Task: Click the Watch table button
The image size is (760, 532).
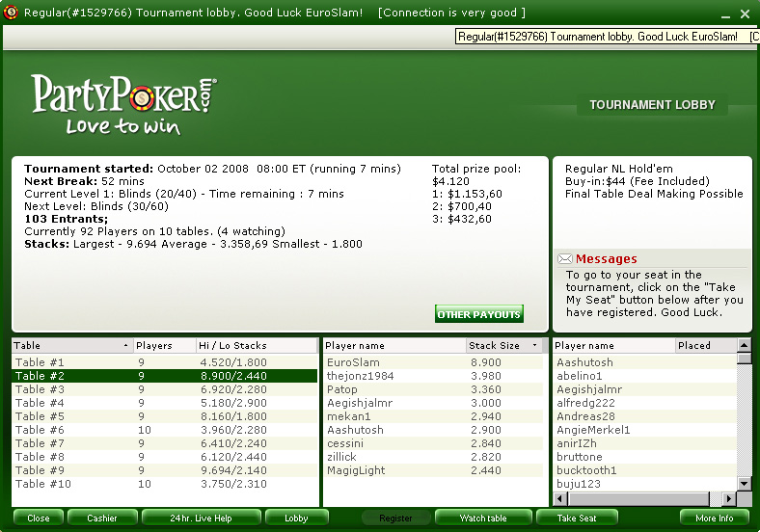Action: pos(483,519)
